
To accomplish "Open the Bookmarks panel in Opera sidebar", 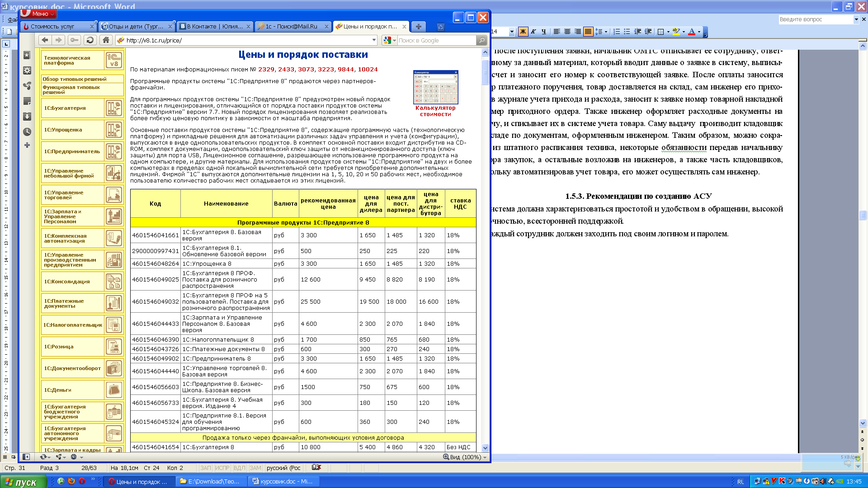I will click(x=27, y=55).
